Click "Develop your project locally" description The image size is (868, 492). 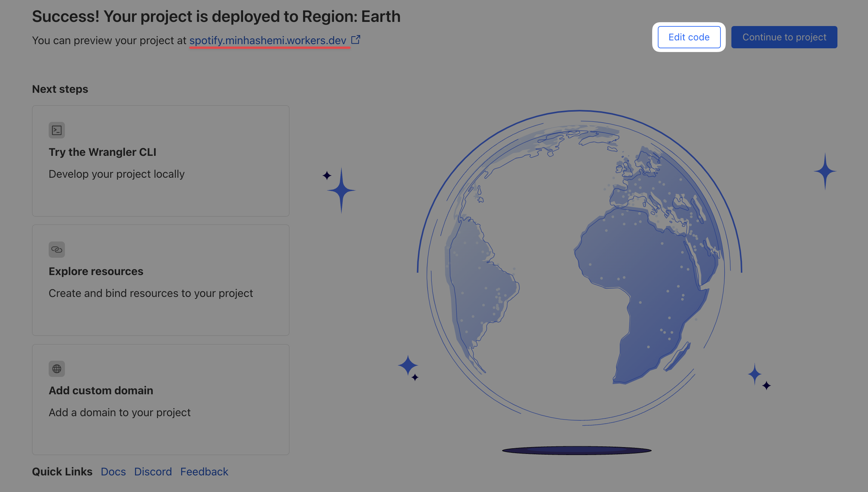tap(117, 174)
